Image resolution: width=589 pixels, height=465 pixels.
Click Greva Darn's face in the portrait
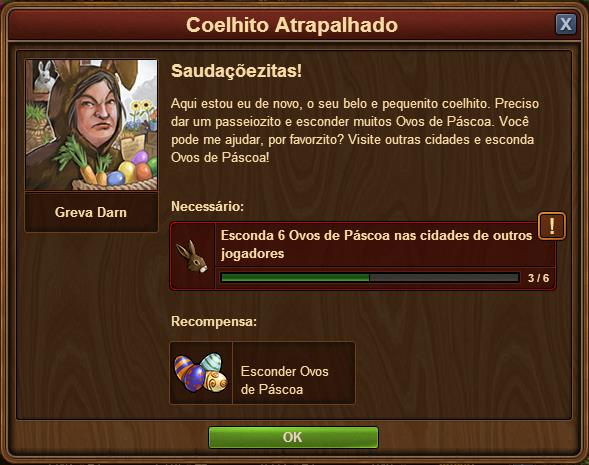[98, 111]
